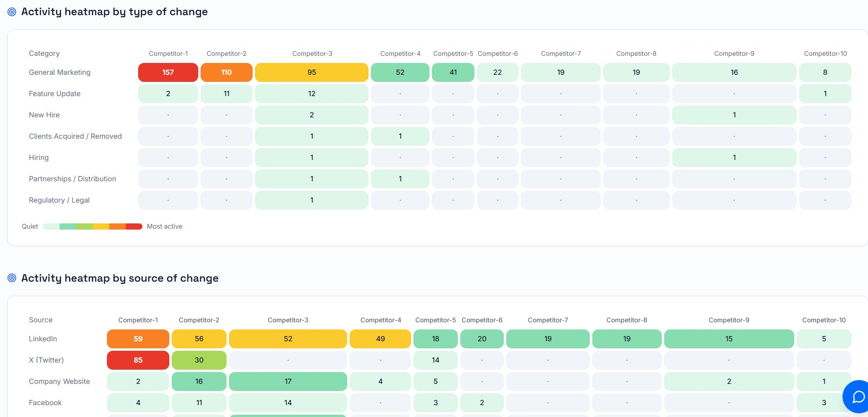The height and width of the screenshot is (417, 868).
Task: Click the red 85 X (Twitter) cell
Action: click(x=138, y=360)
